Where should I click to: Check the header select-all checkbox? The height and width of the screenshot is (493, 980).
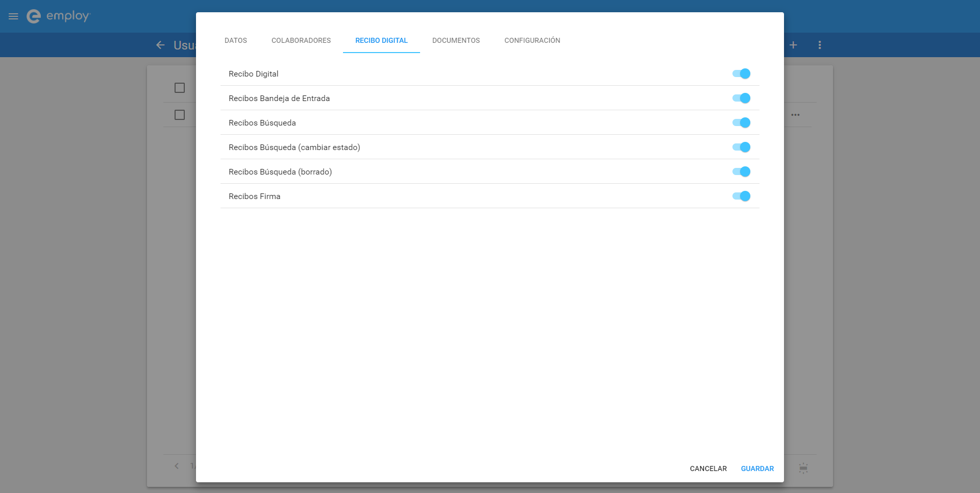pos(180,88)
